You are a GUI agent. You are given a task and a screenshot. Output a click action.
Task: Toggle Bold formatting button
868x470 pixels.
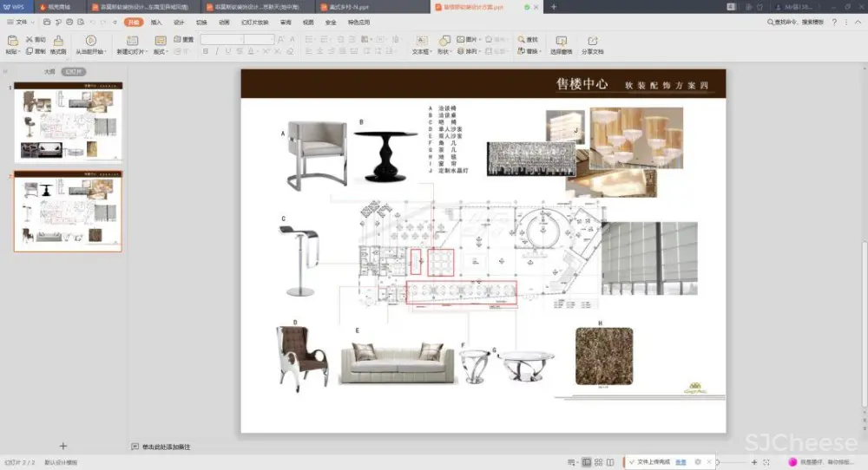(x=206, y=51)
